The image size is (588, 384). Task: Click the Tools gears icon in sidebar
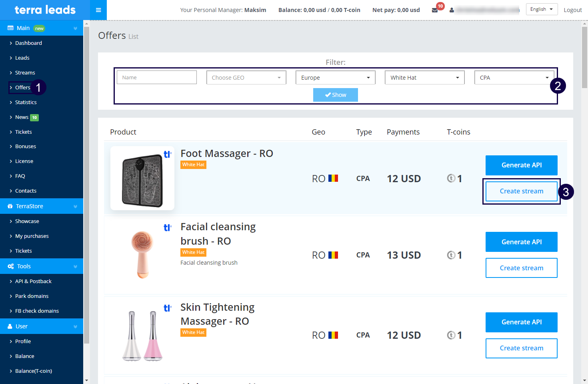11,266
